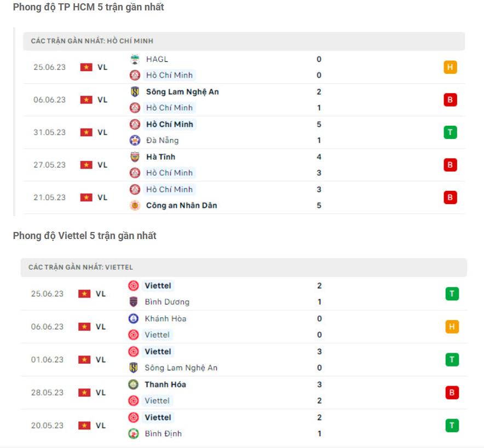Click the Thanh Hóa team logo

pyautogui.click(x=133, y=385)
